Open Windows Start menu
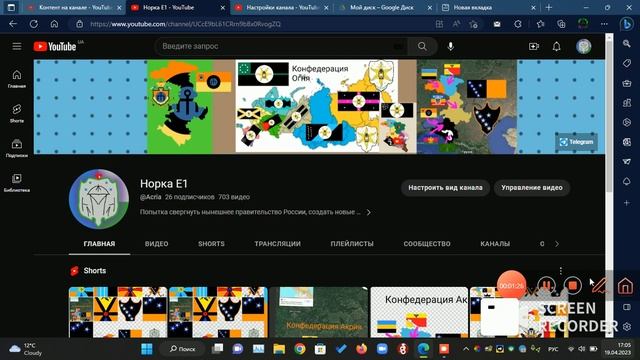 point(147,349)
